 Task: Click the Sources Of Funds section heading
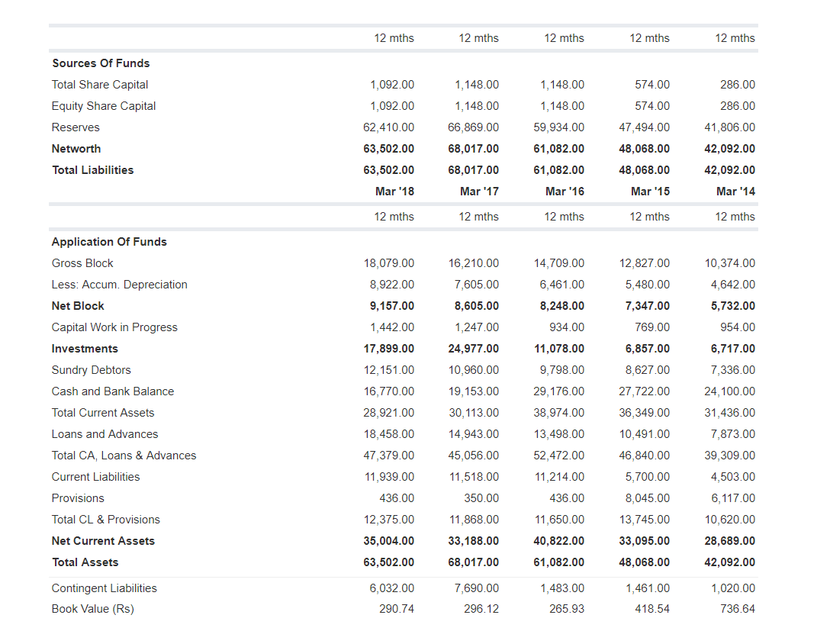[x=101, y=63]
